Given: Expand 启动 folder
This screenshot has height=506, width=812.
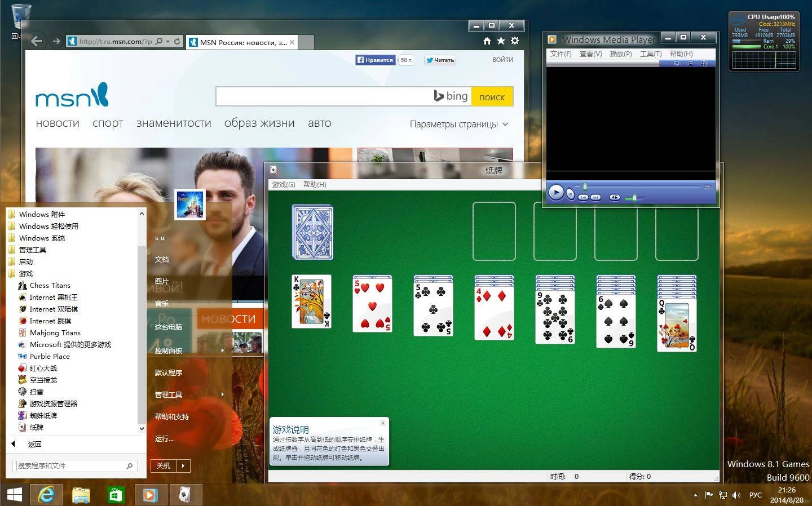Looking at the screenshot, I should click(x=20, y=262).
